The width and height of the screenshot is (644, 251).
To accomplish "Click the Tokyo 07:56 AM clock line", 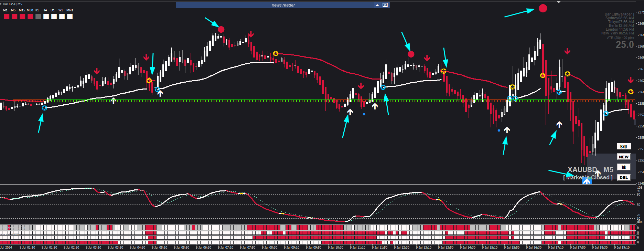I will coord(621,22).
